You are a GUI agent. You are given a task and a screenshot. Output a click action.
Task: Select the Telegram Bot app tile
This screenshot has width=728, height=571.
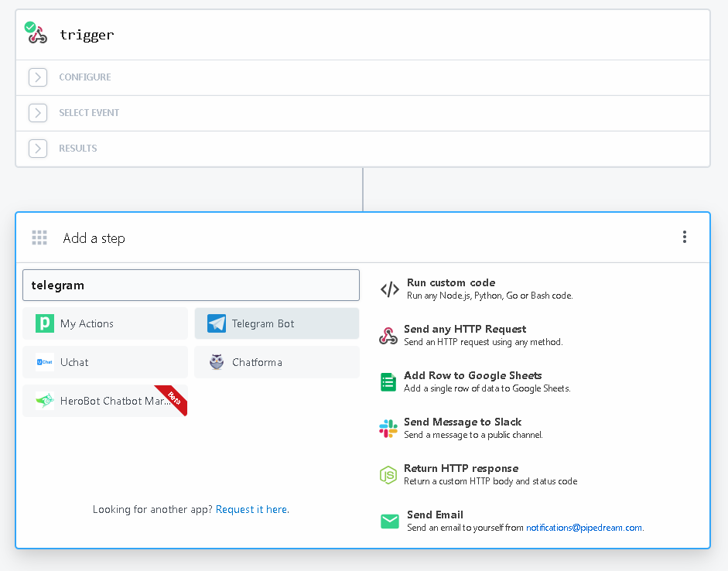[277, 323]
